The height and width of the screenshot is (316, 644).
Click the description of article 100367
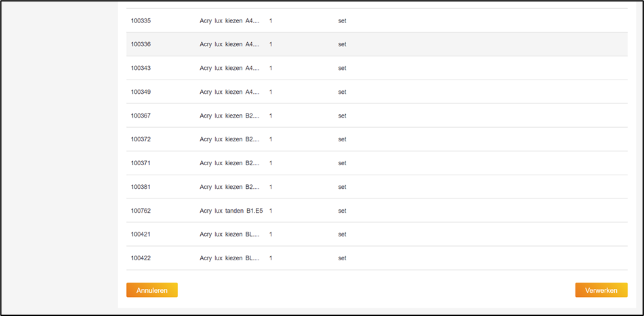pyautogui.click(x=229, y=116)
